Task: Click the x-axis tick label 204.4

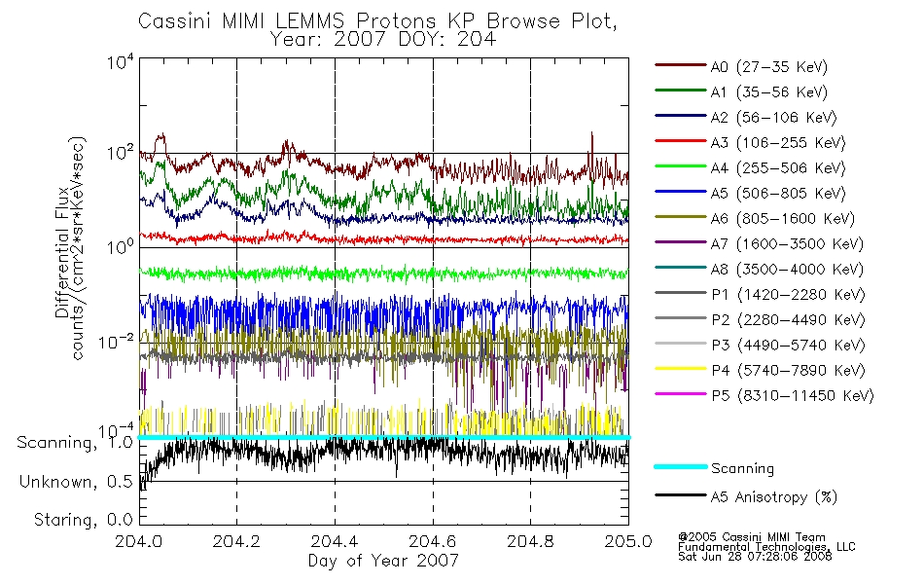Action: pyautogui.click(x=335, y=541)
